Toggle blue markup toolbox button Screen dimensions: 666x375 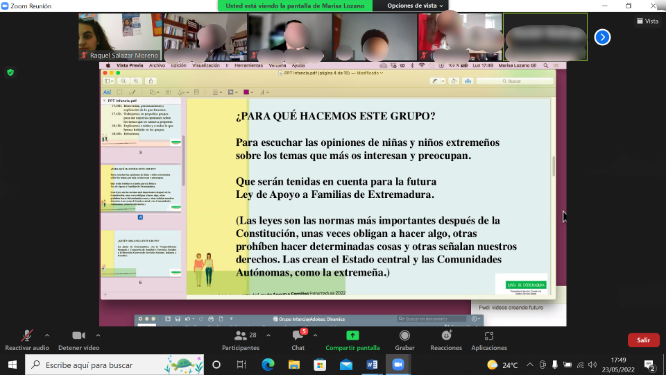[x=468, y=81]
